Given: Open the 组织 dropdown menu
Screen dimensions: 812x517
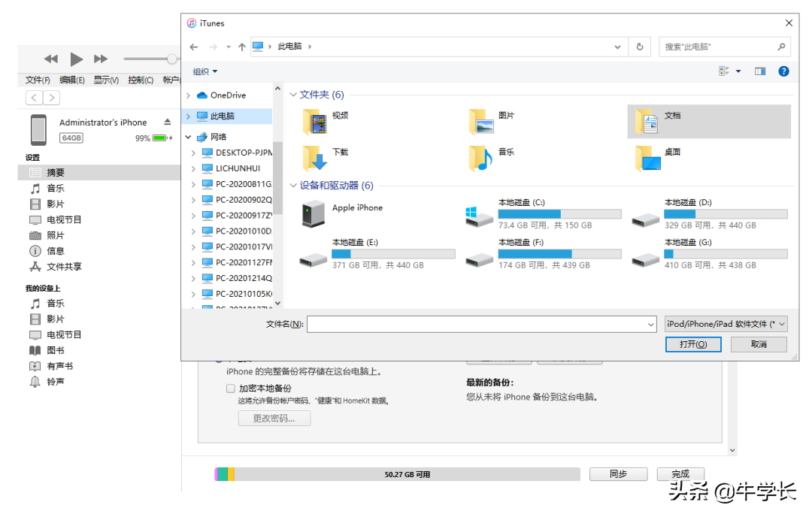Looking at the screenshot, I should (x=205, y=71).
